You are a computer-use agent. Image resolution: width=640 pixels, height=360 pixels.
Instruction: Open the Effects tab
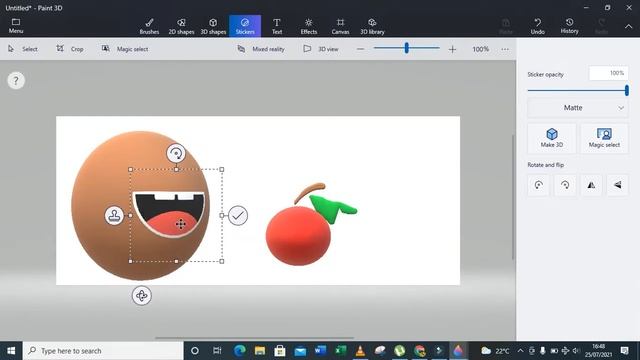[309, 26]
